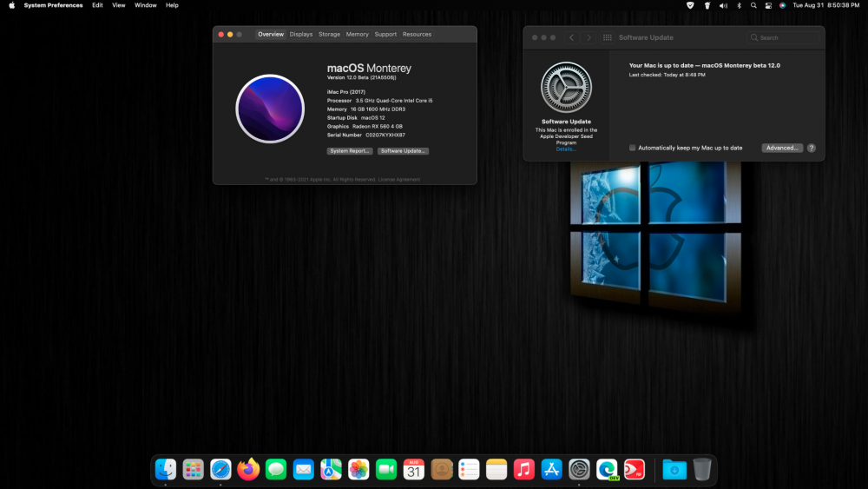
Task: Select the Overview tab
Action: click(271, 35)
